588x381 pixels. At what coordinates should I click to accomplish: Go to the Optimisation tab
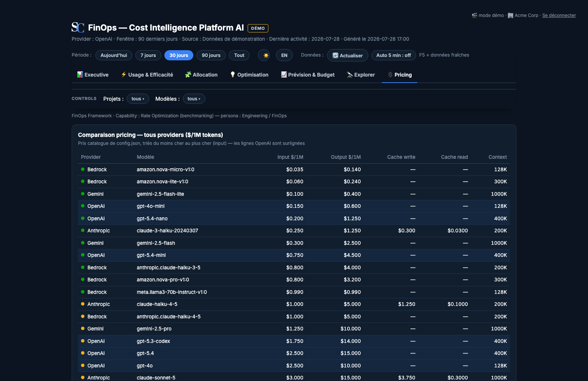click(249, 75)
